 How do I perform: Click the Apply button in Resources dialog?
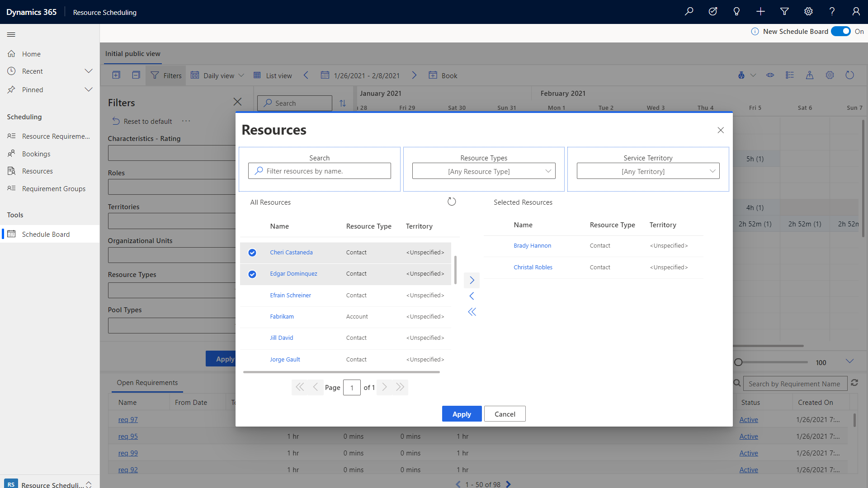click(x=462, y=413)
